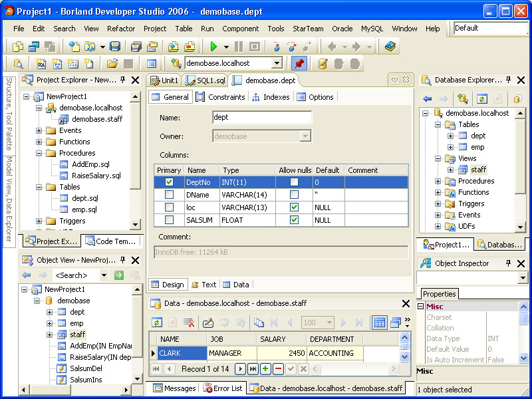Check Allow nulls for the SALSUM column
This screenshot has width=532, height=399.
[x=295, y=221]
